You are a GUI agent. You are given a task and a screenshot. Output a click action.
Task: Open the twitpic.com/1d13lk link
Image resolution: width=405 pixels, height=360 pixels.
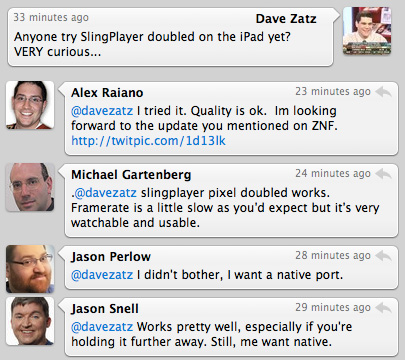pyautogui.click(x=148, y=141)
